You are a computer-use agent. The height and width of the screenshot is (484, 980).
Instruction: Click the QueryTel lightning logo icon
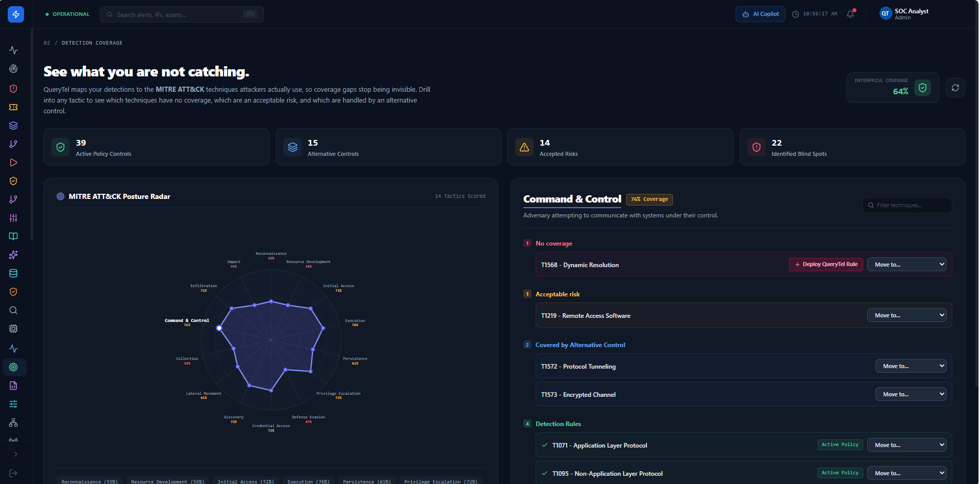click(16, 14)
